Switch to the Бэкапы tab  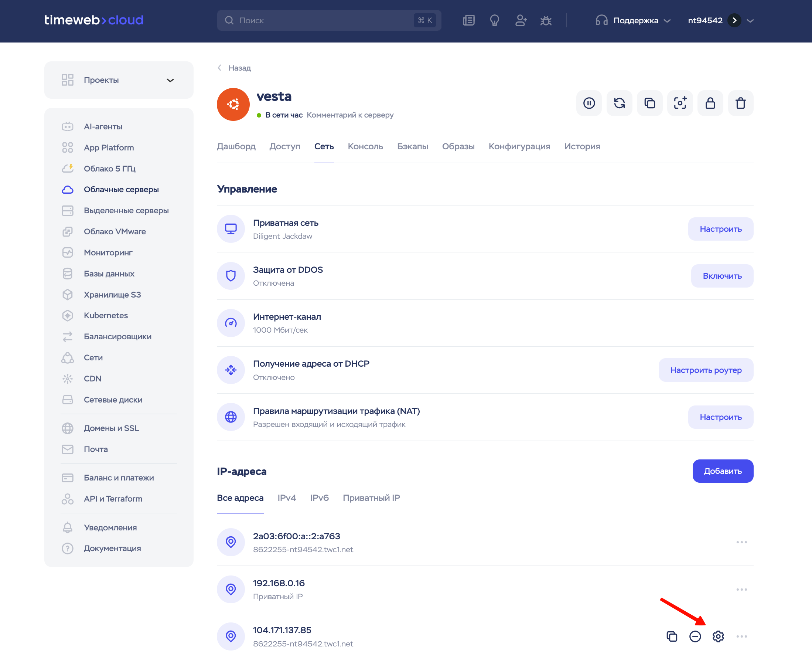413,146
